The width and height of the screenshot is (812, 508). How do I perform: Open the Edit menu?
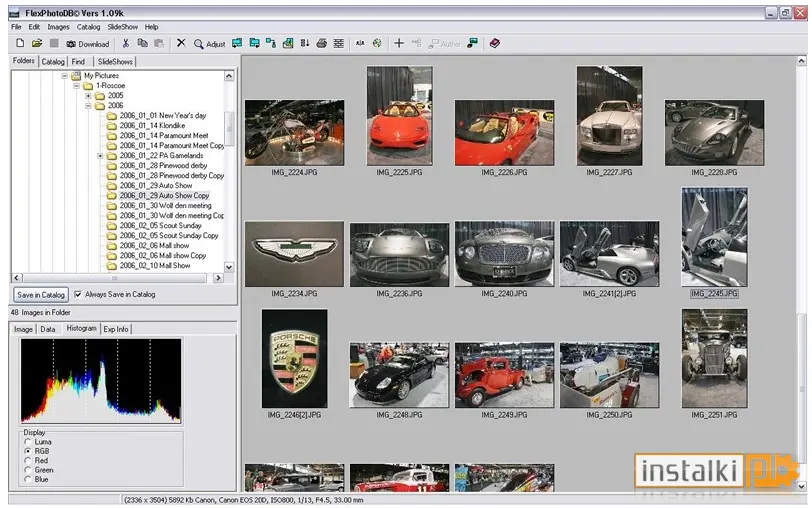point(34,27)
